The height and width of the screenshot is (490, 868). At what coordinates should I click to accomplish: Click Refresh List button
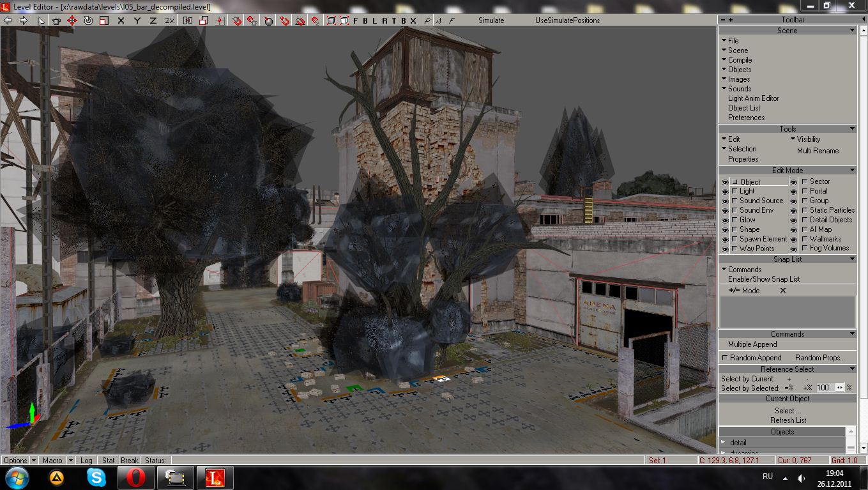click(788, 420)
